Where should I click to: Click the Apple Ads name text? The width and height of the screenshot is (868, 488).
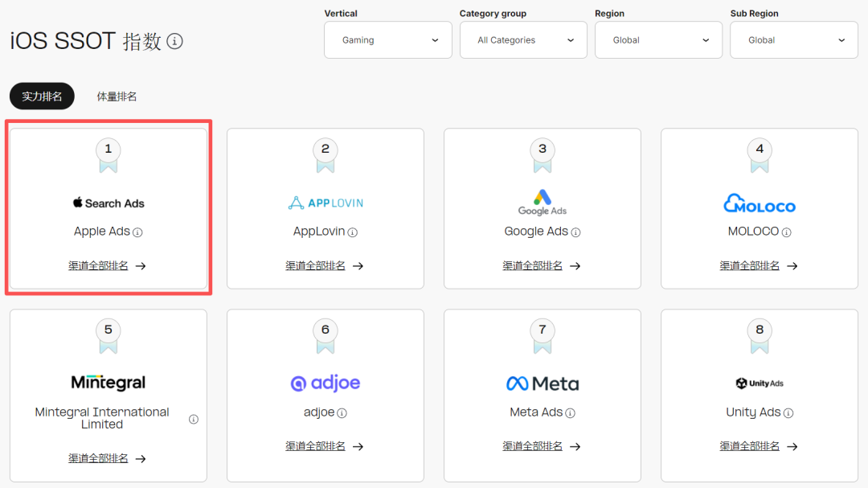[x=102, y=232]
